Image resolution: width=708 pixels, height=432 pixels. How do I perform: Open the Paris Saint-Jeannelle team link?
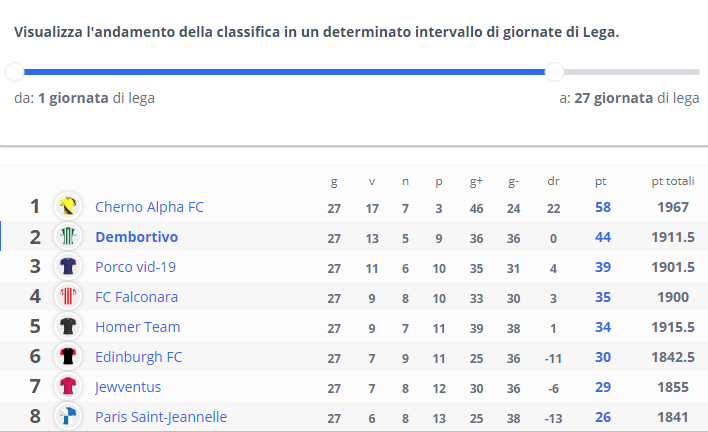(161, 417)
